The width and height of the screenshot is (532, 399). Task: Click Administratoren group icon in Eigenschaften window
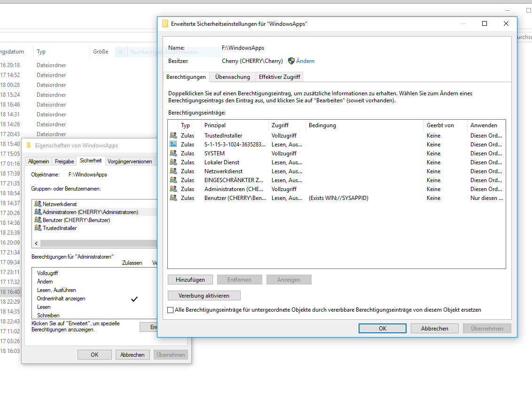coord(38,212)
